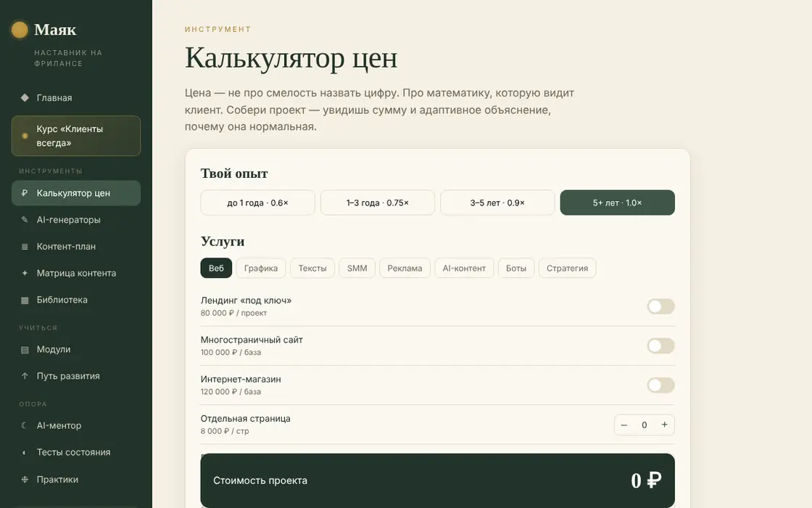The height and width of the screenshot is (508, 812).
Task: Decrease Отдельная страница count with minus
Action: (624, 425)
